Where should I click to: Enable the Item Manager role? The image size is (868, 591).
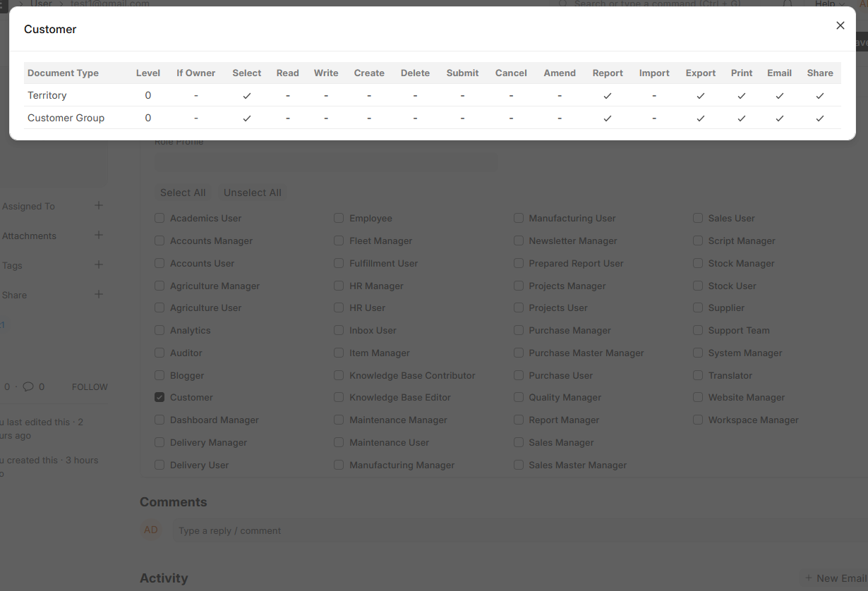(x=339, y=353)
